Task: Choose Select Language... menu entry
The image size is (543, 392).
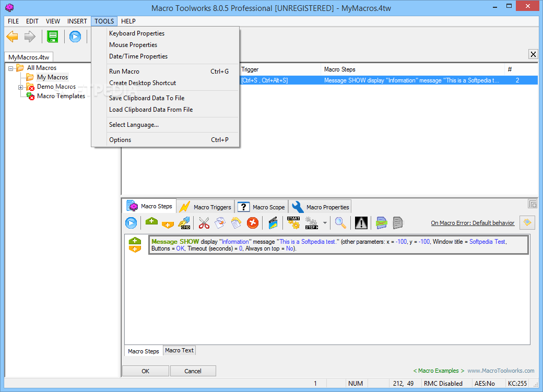Action: tap(166, 125)
